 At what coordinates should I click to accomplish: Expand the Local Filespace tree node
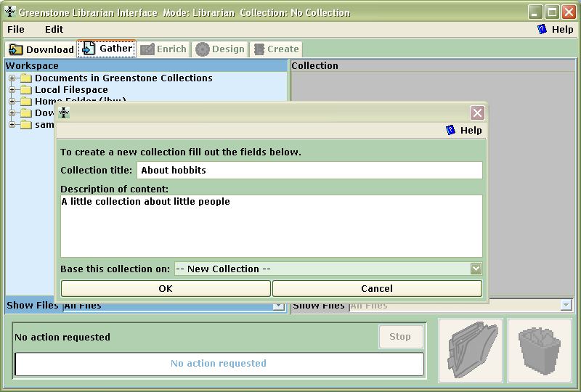point(12,90)
